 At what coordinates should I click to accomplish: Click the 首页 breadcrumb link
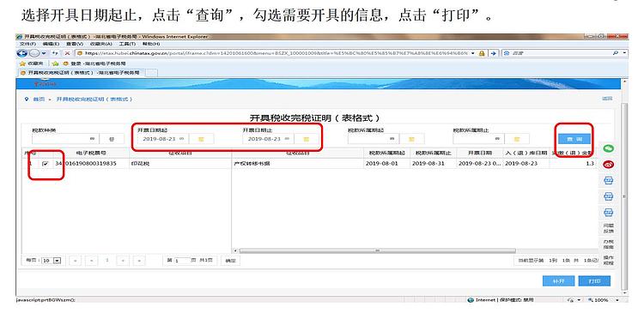coord(39,99)
